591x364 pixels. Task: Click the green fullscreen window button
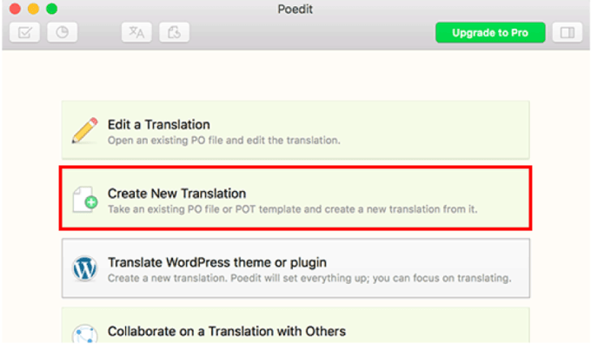click(x=51, y=9)
